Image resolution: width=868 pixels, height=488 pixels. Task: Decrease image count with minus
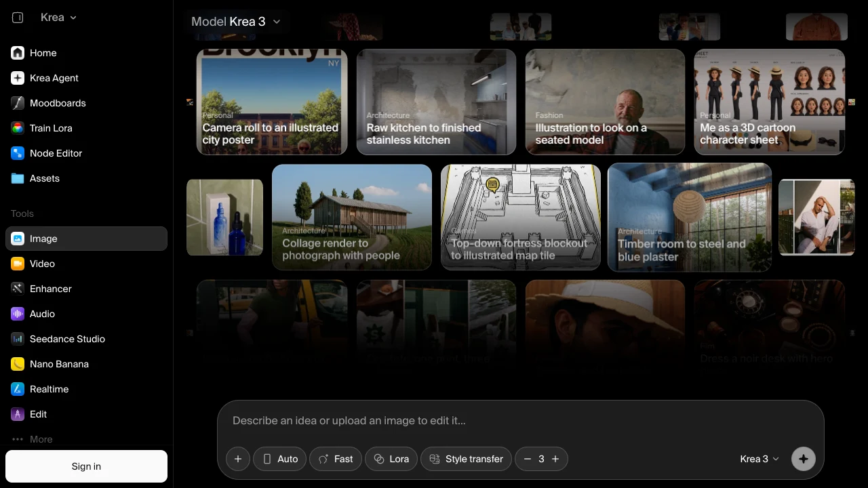(x=528, y=459)
